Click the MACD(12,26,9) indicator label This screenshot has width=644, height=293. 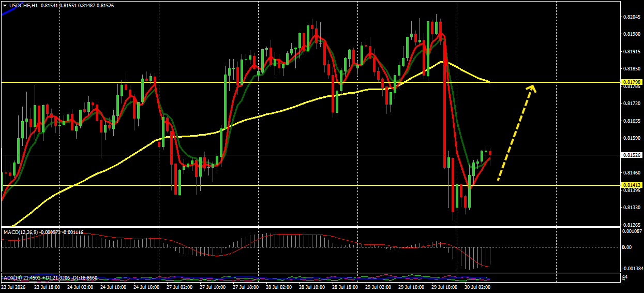tap(21, 232)
